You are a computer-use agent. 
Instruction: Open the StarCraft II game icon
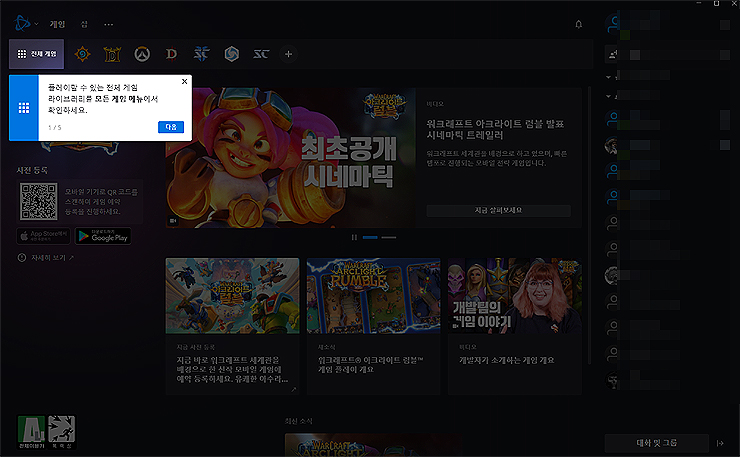202,54
